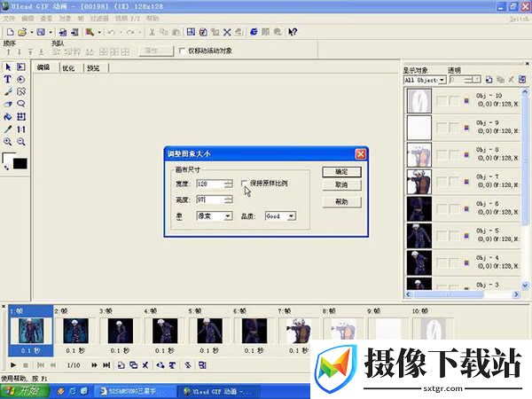Click the black background color swatch
This screenshot has width=532, height=399.
20,163
